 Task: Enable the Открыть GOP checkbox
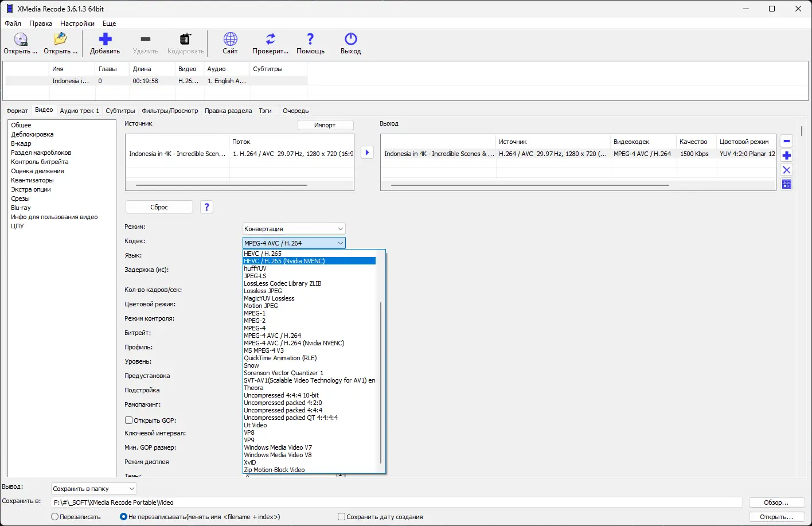coord(129,420)
